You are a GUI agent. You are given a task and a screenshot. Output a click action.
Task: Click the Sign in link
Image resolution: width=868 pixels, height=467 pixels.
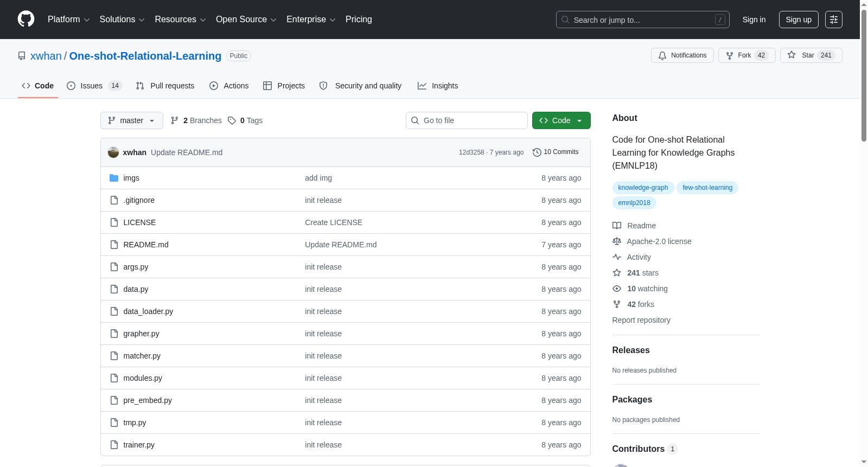tap(754, 20)
